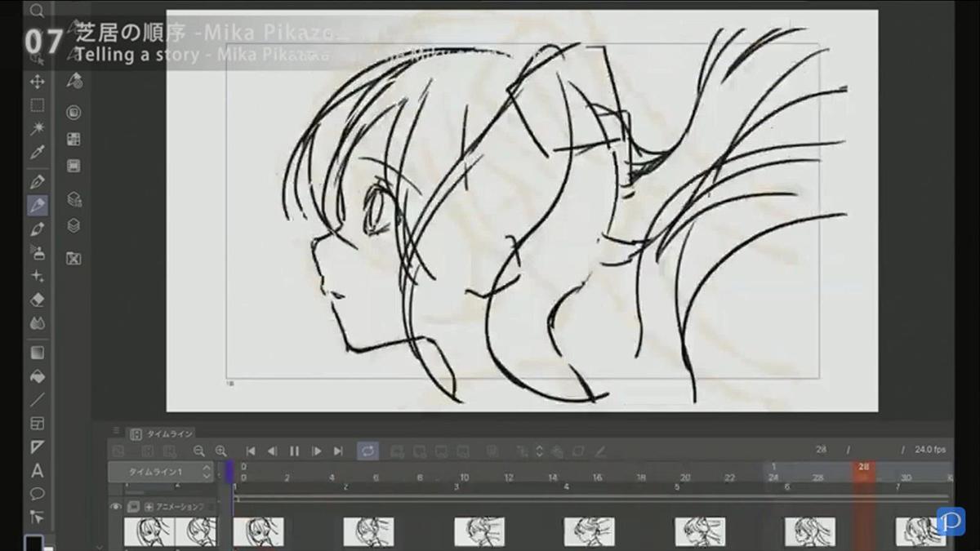Image resolution: width=980 pixels, height=551 pixels.
Task: Open the Layer stack palette icon
Action: coord(73,226)
